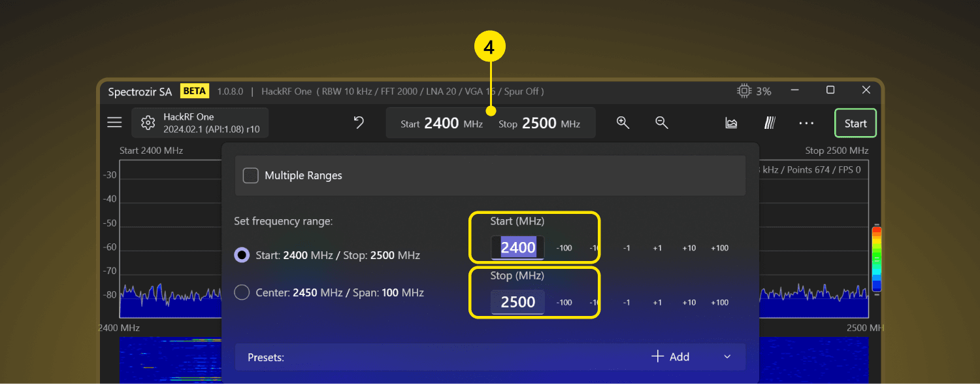Zoom in on the frequency range
The width and height of the screenshot is (980, 384).
coord(623,123)
